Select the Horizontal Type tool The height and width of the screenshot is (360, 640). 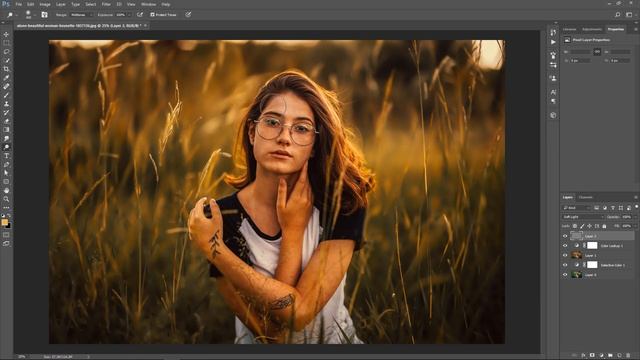pyautogui.click(x=6, y=156)
